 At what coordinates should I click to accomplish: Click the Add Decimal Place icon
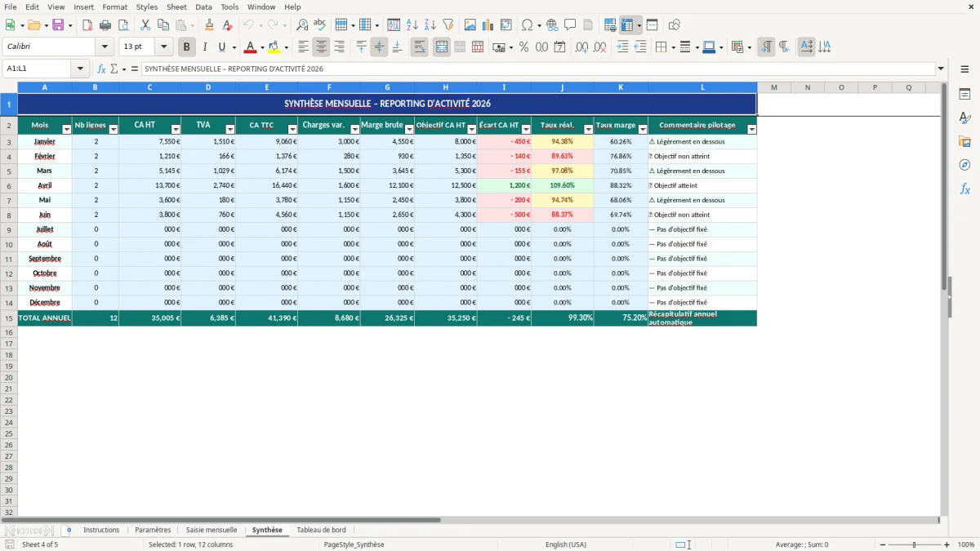tap(582, 47)
